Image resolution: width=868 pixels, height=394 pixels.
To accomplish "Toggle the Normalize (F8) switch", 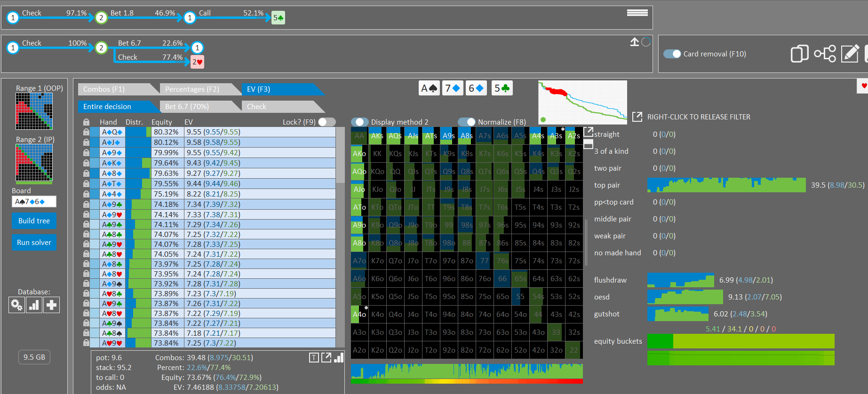I will pyautogui.click(x=466, y=122).
